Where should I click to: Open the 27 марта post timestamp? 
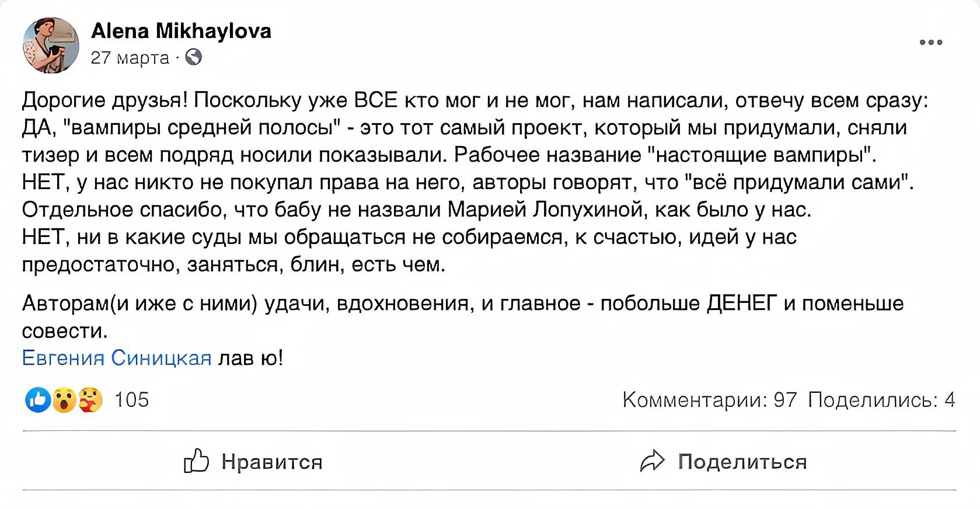(130, 58)
